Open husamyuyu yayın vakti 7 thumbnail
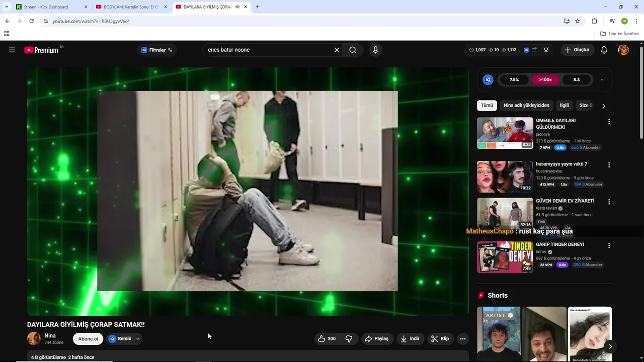644x362 pixels. [x=505, y=177]
